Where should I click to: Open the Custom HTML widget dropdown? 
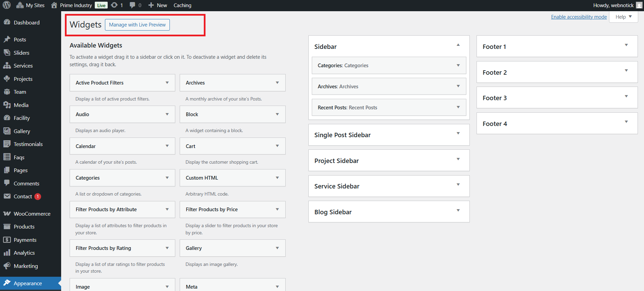pos(277,178)
